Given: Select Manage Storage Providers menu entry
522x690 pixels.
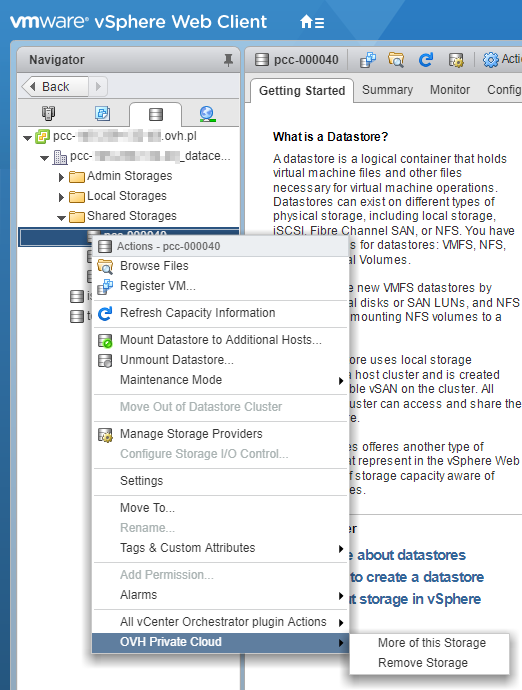Looking at the screenshot, I should tap(220, 434).
